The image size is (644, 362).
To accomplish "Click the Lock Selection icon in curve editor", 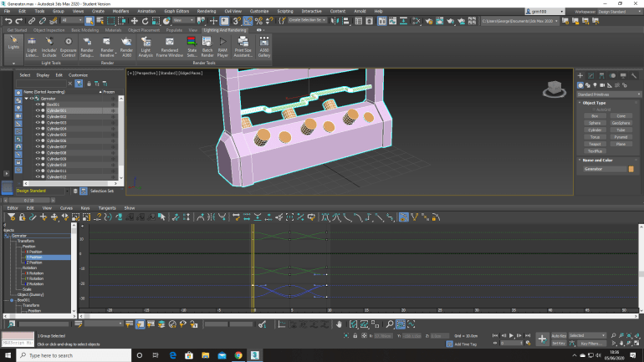I will (x=23, y=217).
